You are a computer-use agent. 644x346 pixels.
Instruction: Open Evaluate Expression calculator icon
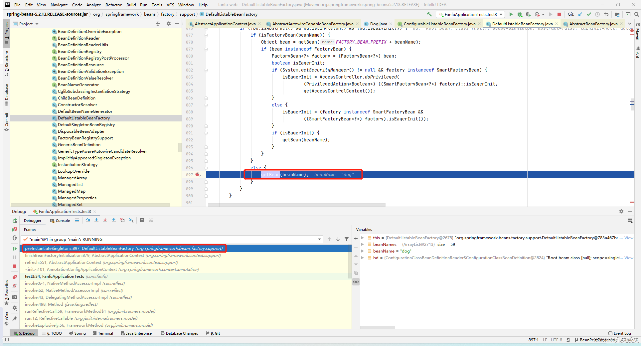pyautogui.click(x=142, y=220)
